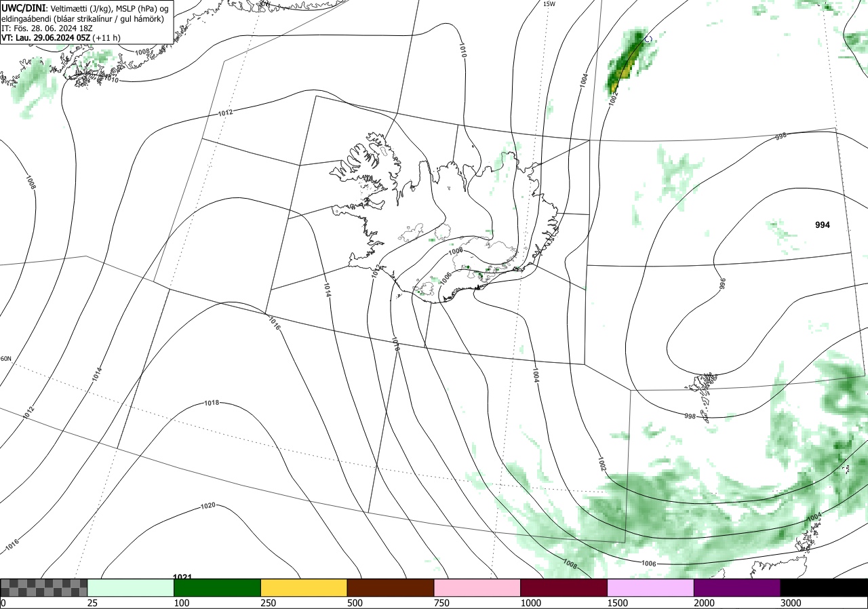The width and height of the screenshot is (868, 609).
Task: Click the gray checkered 0–25 legend swatch
Action: (44, 587)
